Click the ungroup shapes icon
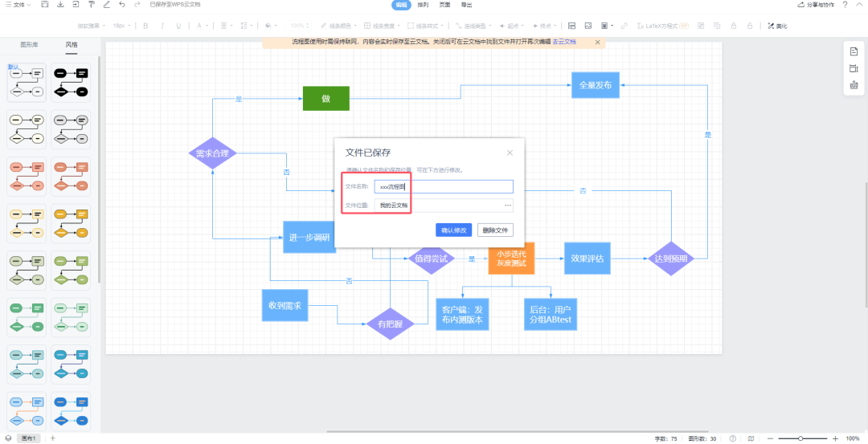This screenshot has height=444, width=868. [x=717, y=26]
